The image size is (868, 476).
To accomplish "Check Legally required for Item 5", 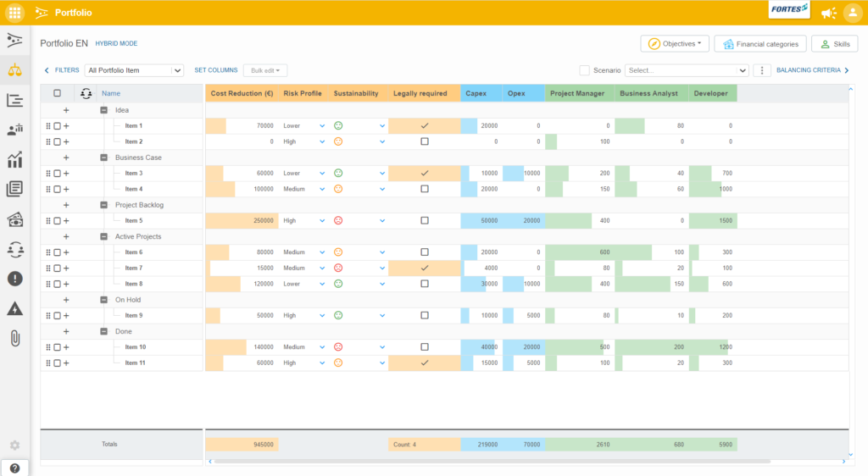I will tap(425, 220).
